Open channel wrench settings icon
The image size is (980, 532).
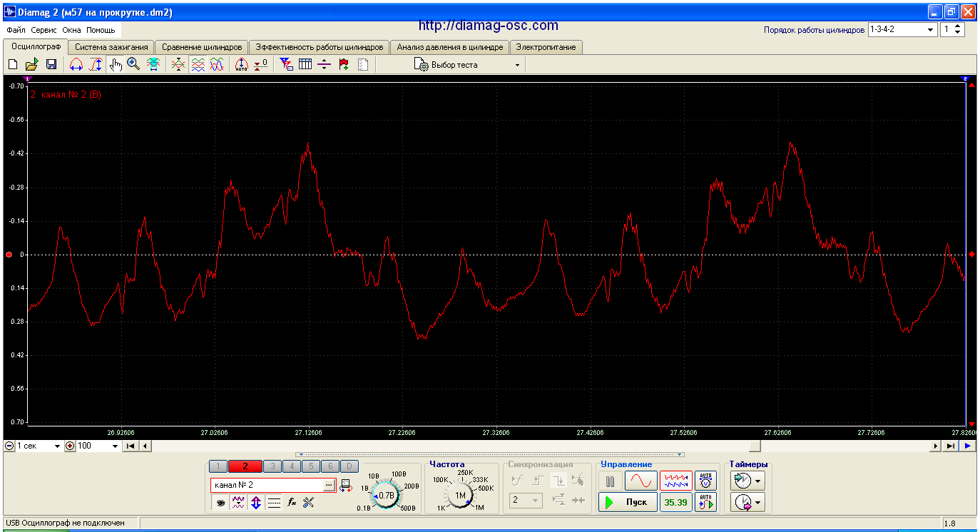(x=308, y=502)
